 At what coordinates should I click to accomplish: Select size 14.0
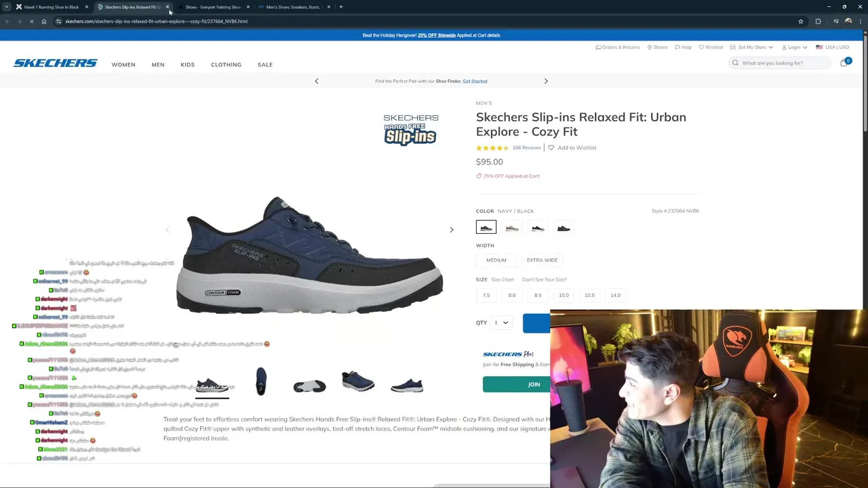tap(615, 296)
